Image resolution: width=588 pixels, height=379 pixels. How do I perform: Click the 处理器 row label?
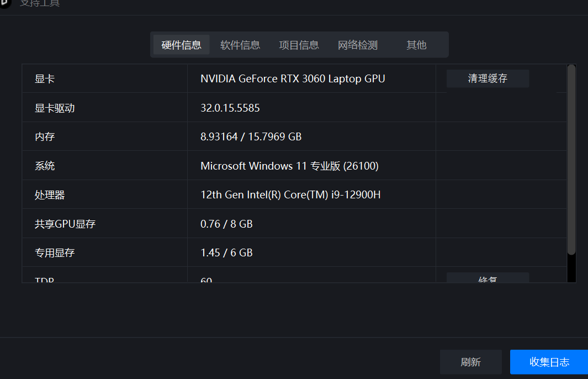(x=50, y=194)
